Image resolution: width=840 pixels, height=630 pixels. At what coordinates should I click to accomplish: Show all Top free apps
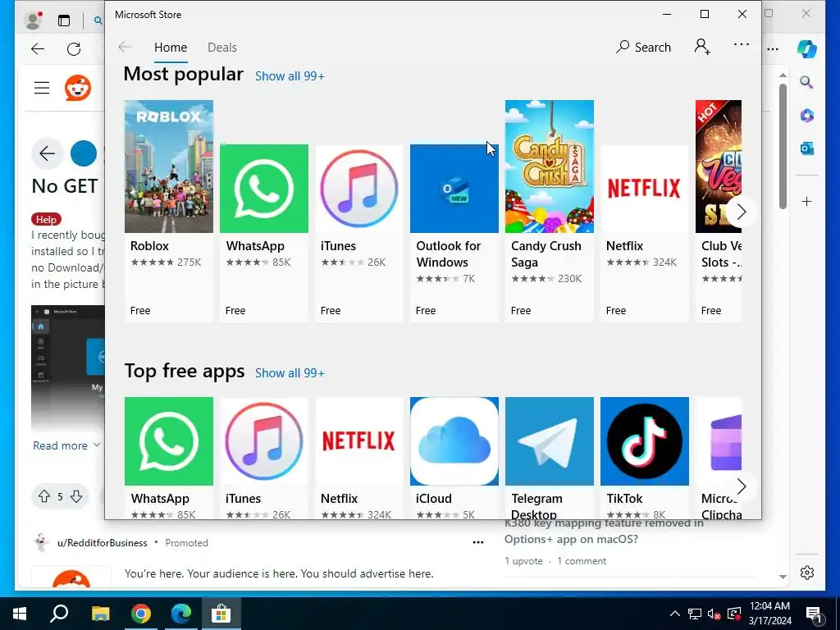(290, 373)
